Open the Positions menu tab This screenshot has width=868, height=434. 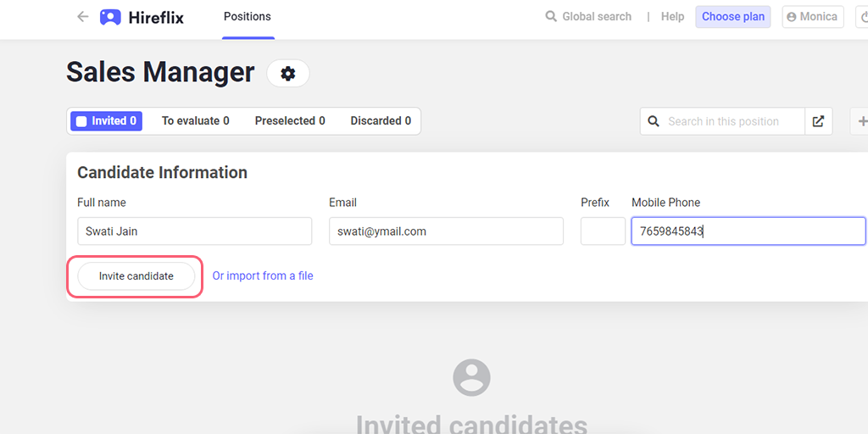(248, 17)
